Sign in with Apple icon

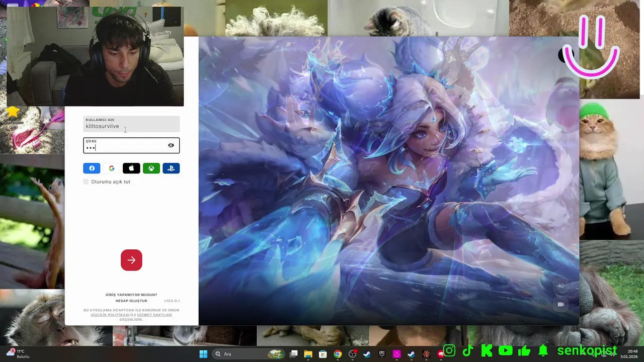[x=131, y=168]
